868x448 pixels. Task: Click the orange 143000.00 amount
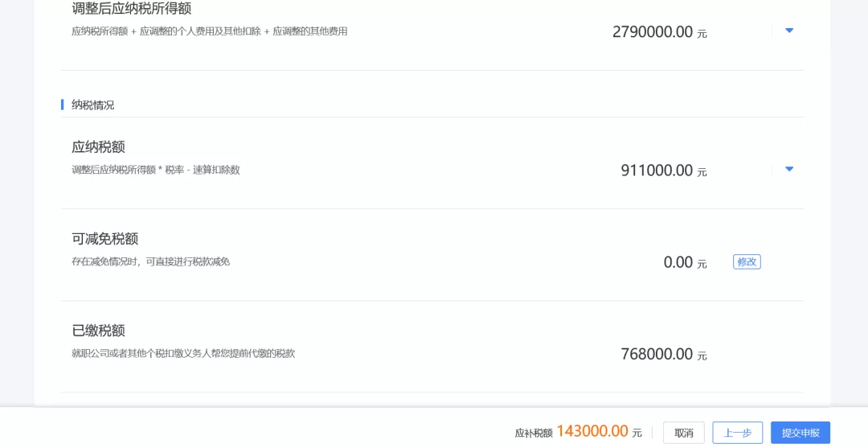pyautogui.click(x=592, y=431)
